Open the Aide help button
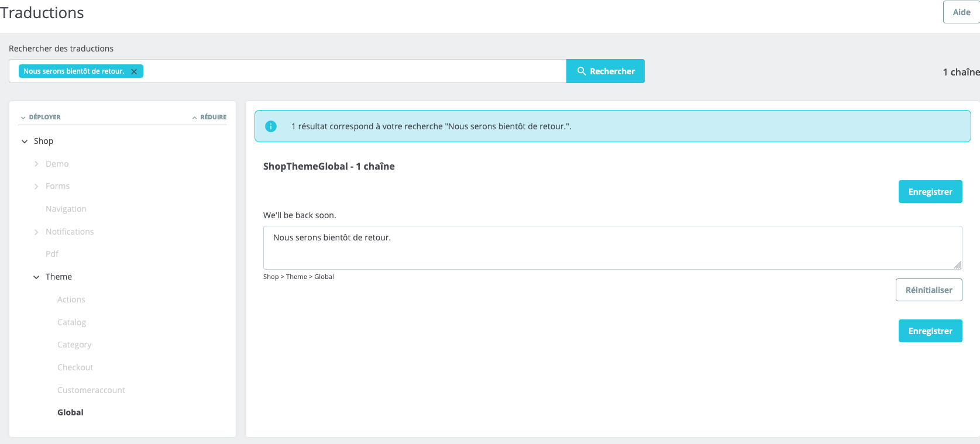The height and width of the screenshot is (444, 980). pos(961,12)
